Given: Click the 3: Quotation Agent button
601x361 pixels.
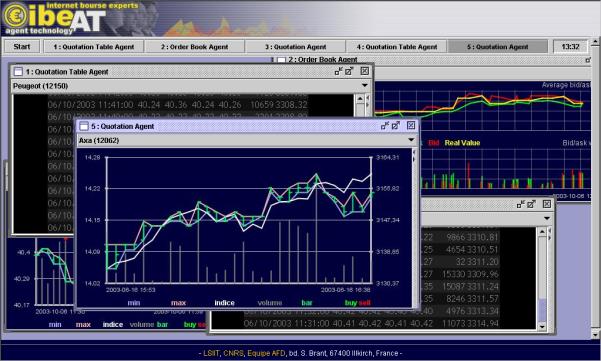Looking at the screenshot, I should [x=296, y=47].
